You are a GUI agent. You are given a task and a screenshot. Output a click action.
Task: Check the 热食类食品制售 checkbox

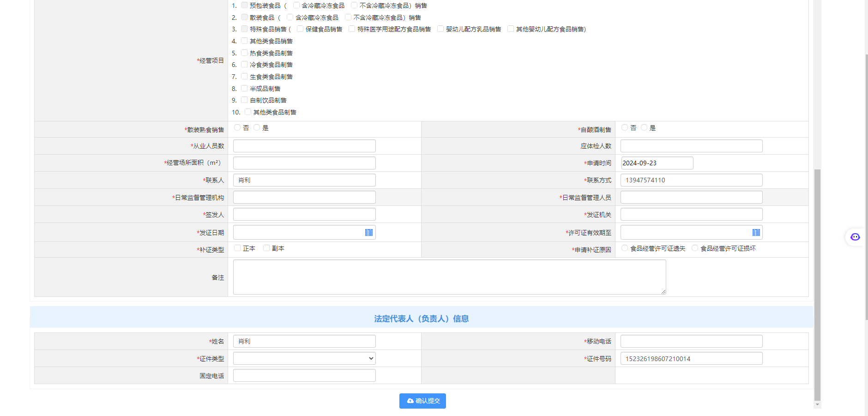(244, 53)
